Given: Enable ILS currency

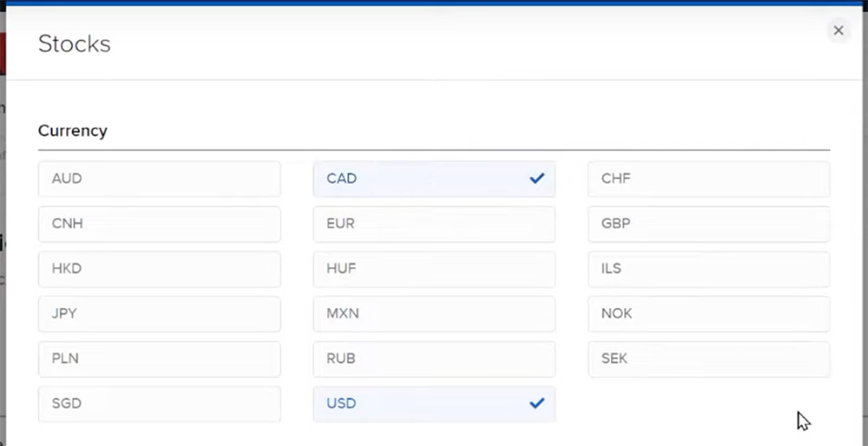Looking at the screenshot, I should point(708,269).
